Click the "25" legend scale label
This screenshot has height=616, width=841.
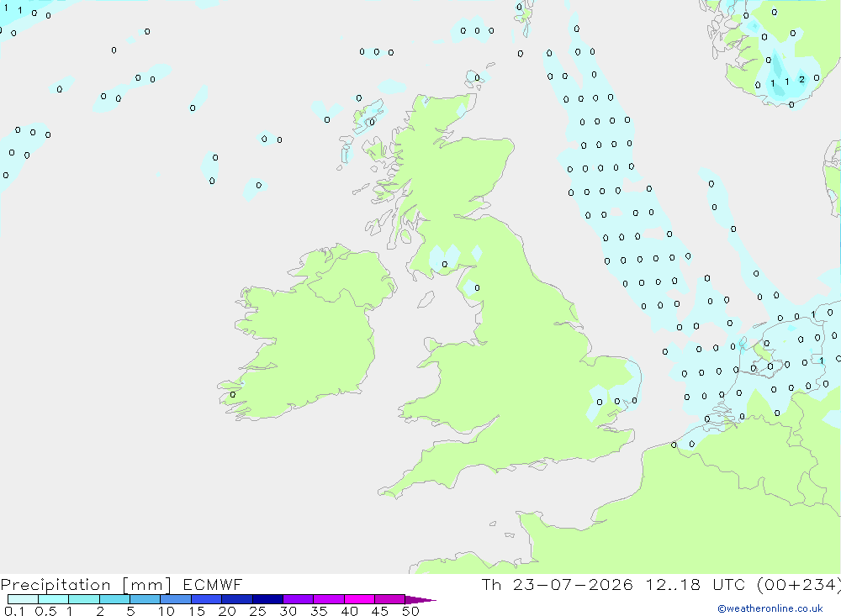(258, 611)
